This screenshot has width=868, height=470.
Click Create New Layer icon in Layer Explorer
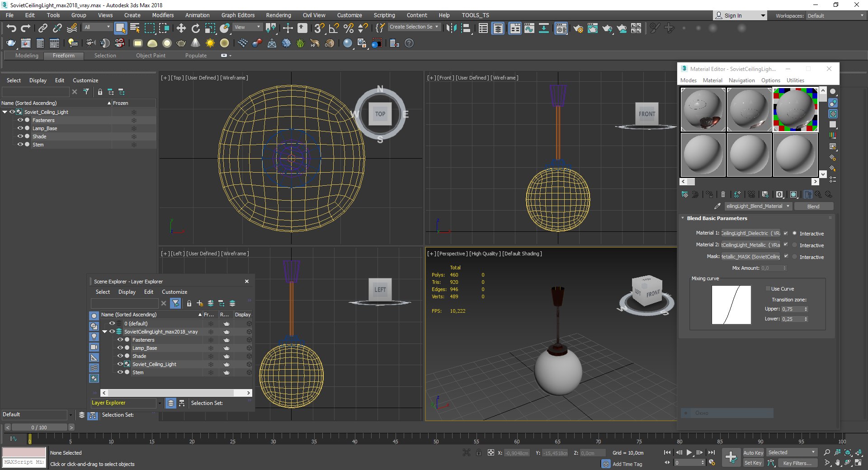click(x=200, y=303)
